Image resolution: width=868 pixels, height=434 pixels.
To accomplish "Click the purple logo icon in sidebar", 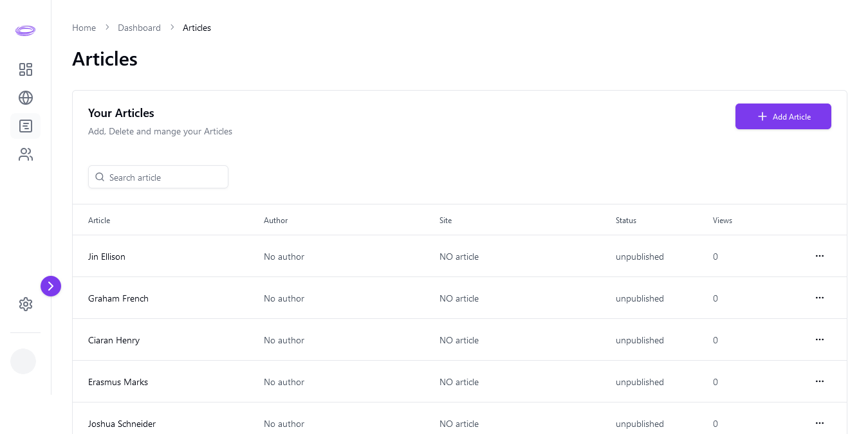I will pyautogui.click(x=25, y=30).
